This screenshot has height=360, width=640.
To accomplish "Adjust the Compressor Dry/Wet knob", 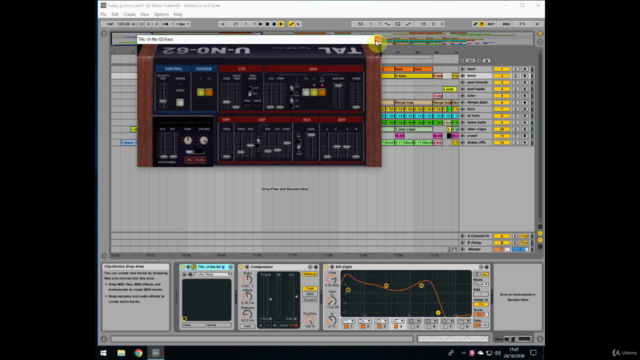I will [x=310, y=320].
